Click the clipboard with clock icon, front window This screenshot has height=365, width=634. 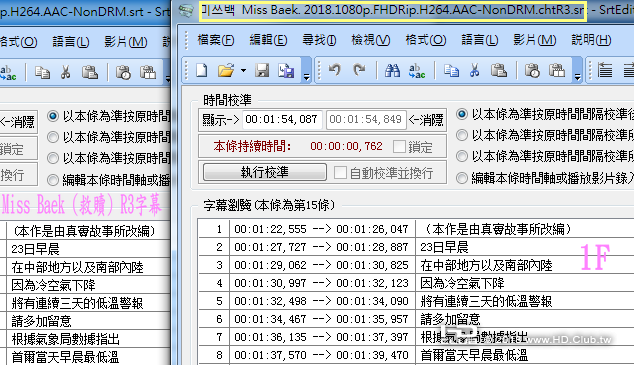(532, 71)
